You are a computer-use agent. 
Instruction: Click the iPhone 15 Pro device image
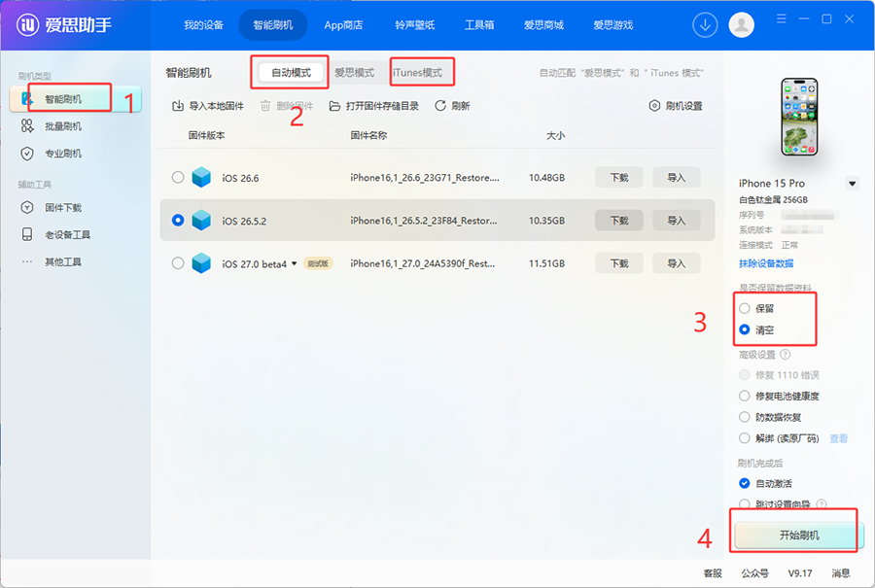click(x=799, y=117)
